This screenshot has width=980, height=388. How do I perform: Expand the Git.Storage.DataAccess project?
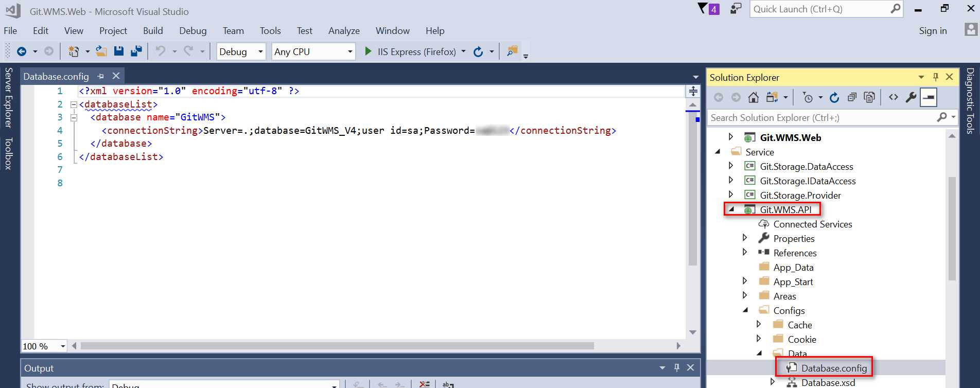click(x=731, y=166)
